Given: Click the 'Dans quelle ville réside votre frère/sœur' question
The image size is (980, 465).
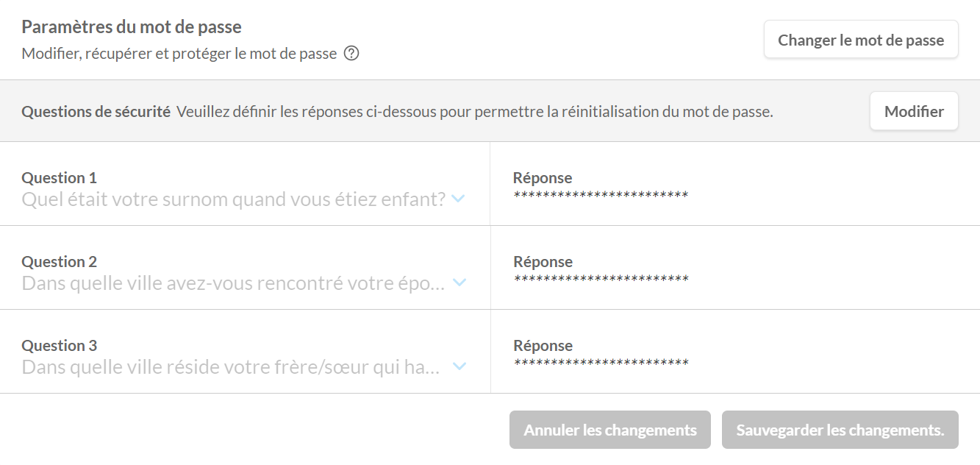Looking at the screenshot, I should pyautogui.click(x=231, y=367).
